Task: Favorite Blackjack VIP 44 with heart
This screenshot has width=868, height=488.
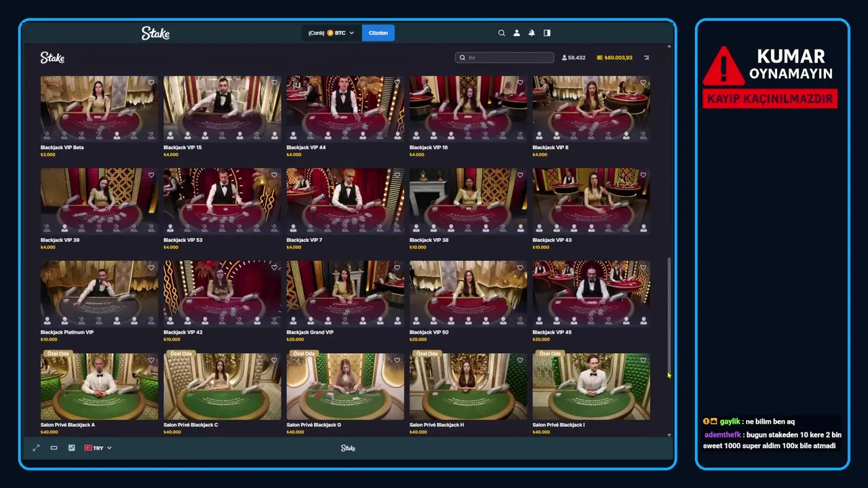Action: [x=397, y=83]
